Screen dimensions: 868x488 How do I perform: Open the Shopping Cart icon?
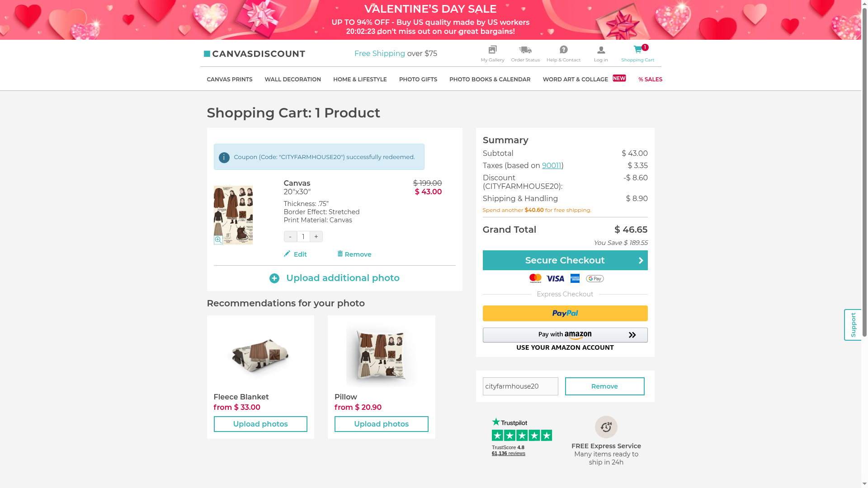[637, 50]
